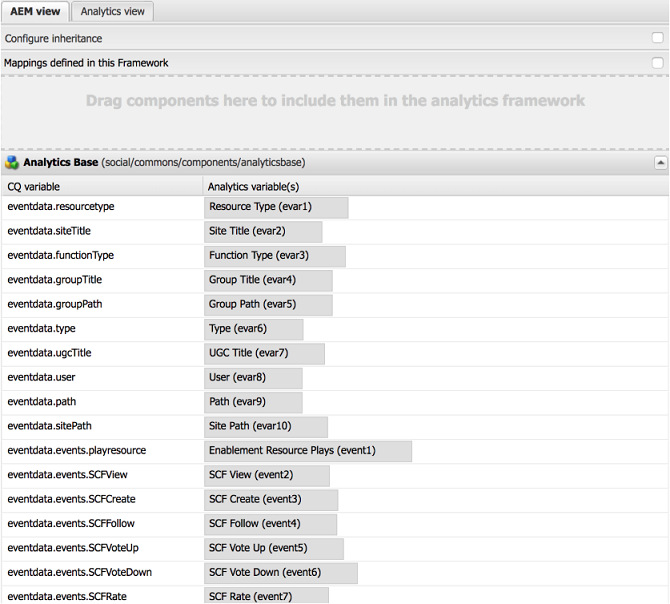Select the eventdata.resourcetype row
670x604 pixels.
(x=335, y=207)
